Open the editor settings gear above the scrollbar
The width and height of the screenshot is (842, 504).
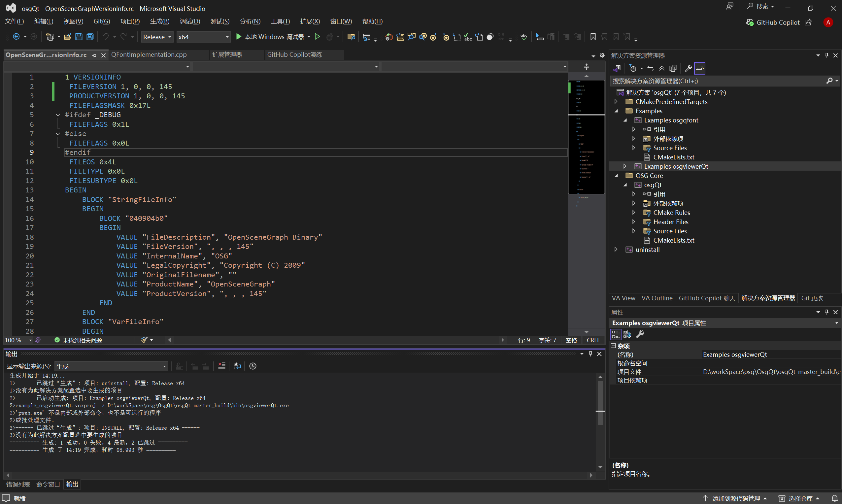(x=602, y=55)
